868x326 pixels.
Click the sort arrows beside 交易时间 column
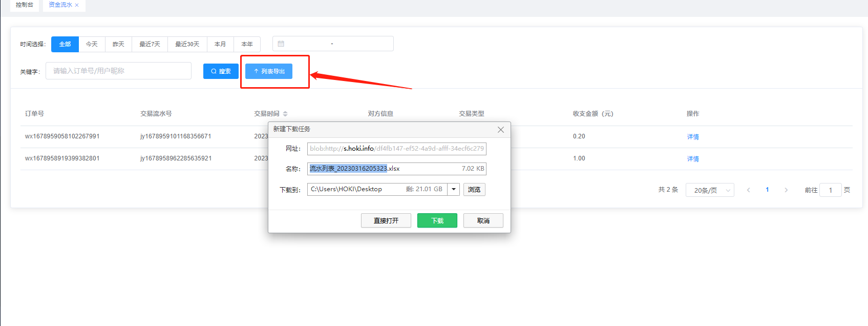(285, 114)
